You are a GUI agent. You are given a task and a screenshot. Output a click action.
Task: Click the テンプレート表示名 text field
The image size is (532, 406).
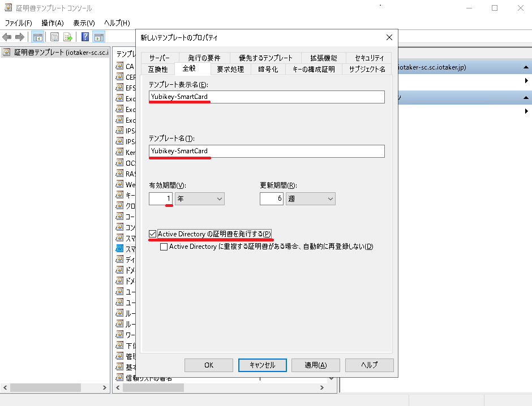[x=267, y=97]
